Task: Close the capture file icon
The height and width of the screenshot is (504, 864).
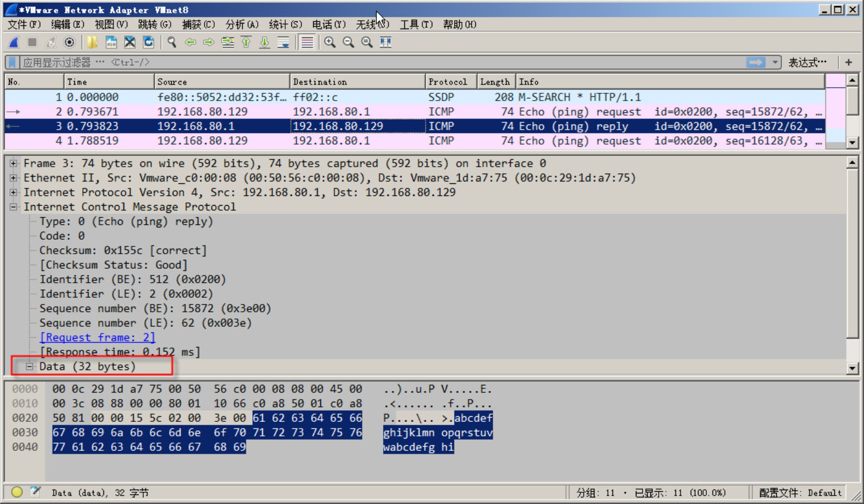Action: click(130, 42)
